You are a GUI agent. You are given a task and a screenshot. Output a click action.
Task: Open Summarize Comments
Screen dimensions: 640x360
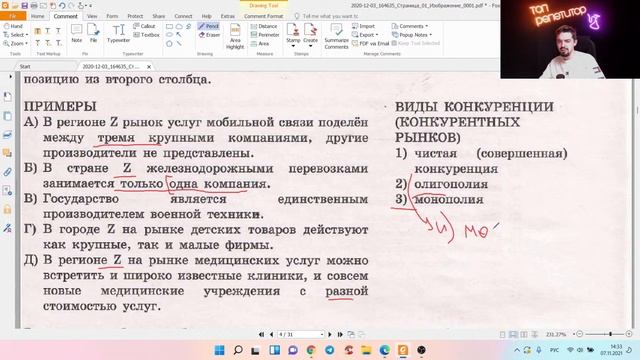tap(336, 36)
